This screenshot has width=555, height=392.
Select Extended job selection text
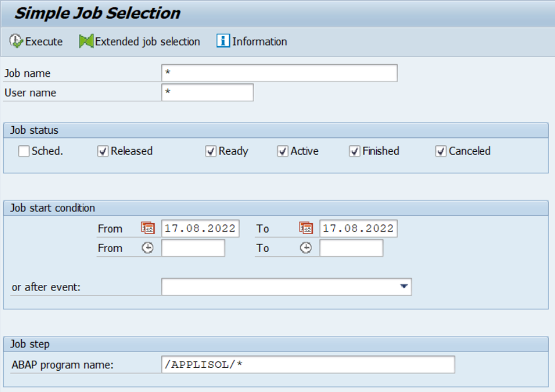click(148, 41)
